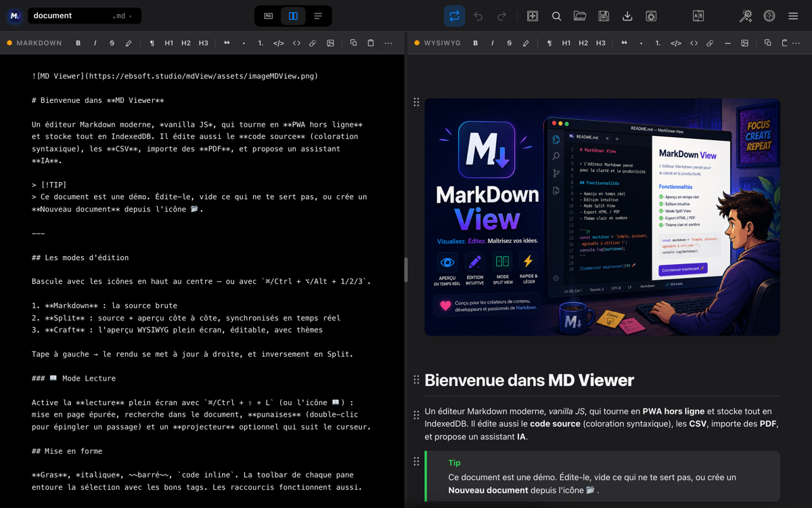Click the MARKDOWN pane label
The width and height of the screenshot is (812, 508).
coord(39,43)
